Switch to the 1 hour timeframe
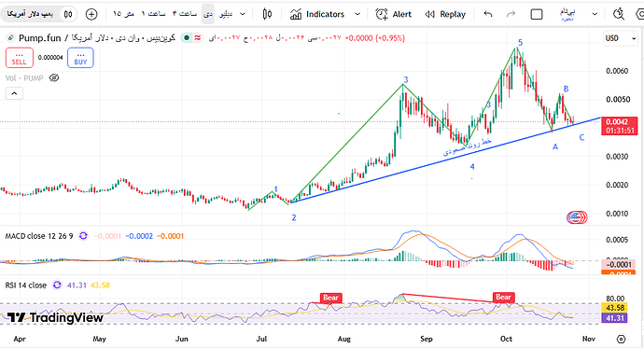 (153, 14)
